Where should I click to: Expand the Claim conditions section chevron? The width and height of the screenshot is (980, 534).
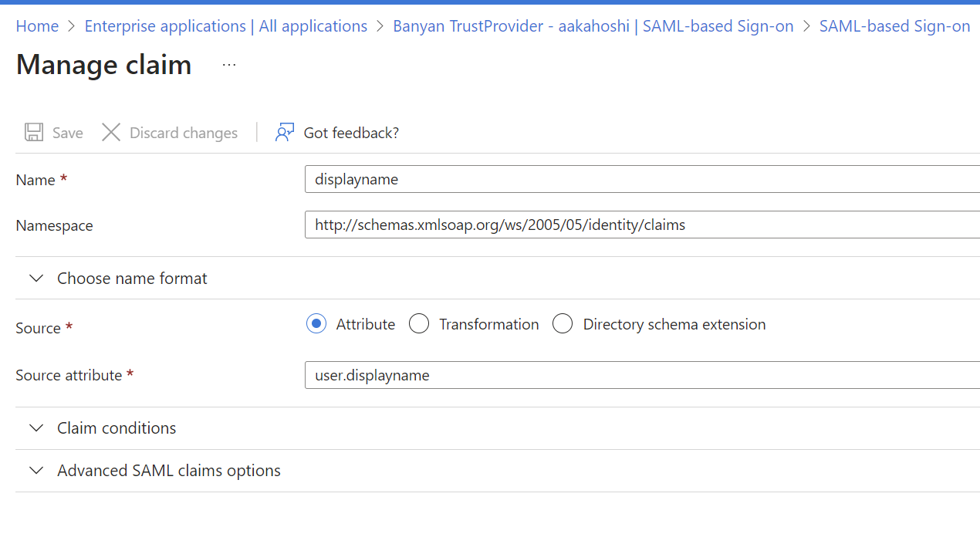[36, 428]
